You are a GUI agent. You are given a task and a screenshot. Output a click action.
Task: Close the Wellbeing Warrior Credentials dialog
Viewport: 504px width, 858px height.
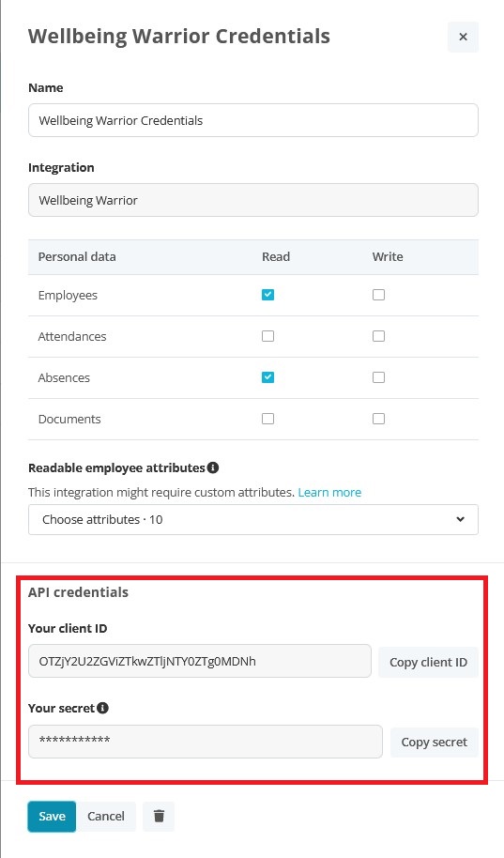pos(463,37)
